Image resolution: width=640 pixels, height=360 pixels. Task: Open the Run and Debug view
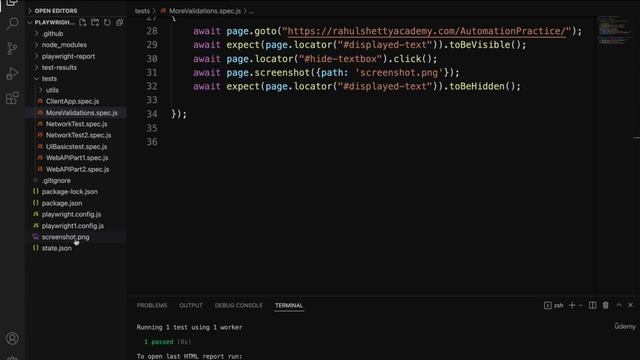pyautogui.click(x=12, y=73)
